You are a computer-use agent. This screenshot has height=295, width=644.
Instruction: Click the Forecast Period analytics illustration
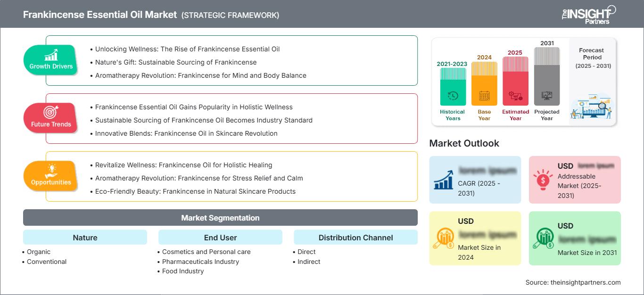pyautogui.click(x=592, y=107)
